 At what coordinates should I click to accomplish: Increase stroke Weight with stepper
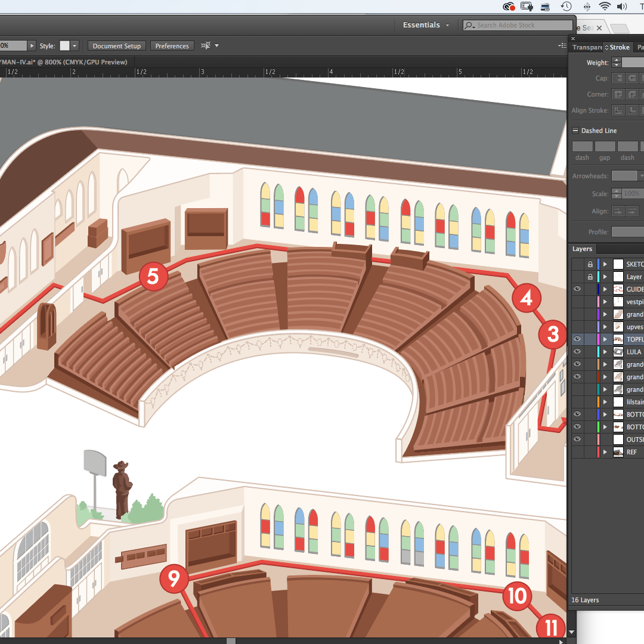pyautogui.click(x=616, y=60)
